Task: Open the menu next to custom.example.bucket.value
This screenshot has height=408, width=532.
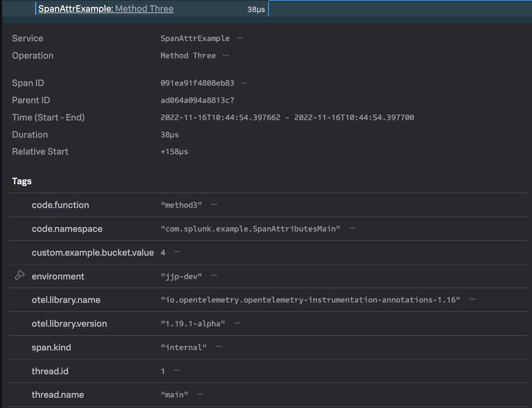Action: [x=177, y=252]
